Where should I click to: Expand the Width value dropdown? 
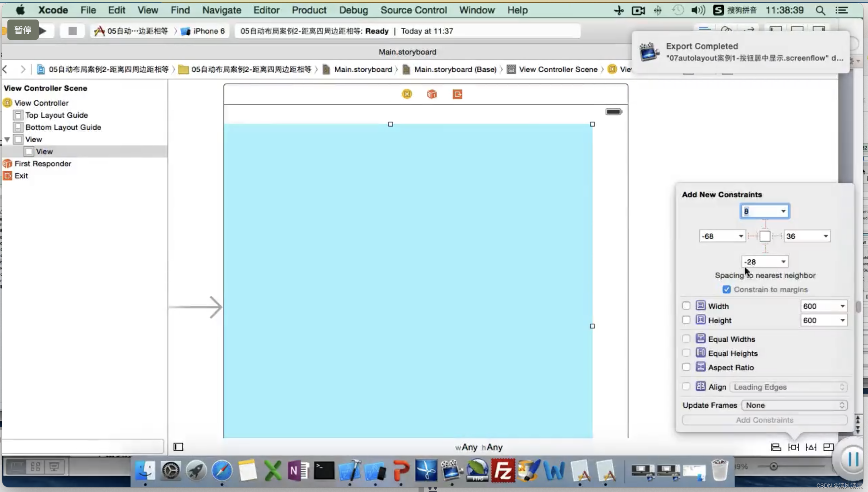(x=842, y=305)
